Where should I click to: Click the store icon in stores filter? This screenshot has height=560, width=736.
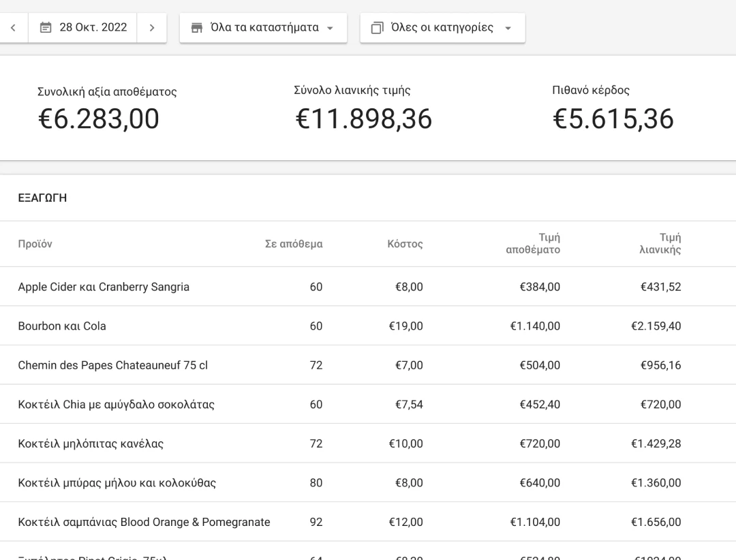(197, 28)
